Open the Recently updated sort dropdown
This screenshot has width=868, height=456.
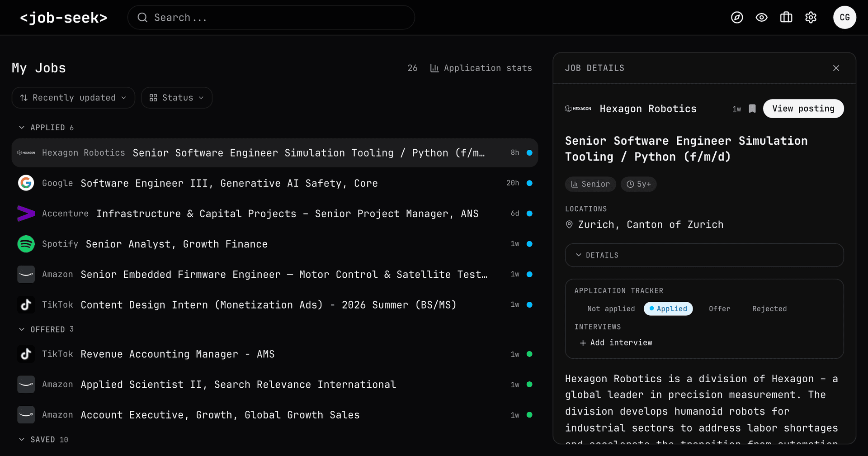tap(73, 98)
